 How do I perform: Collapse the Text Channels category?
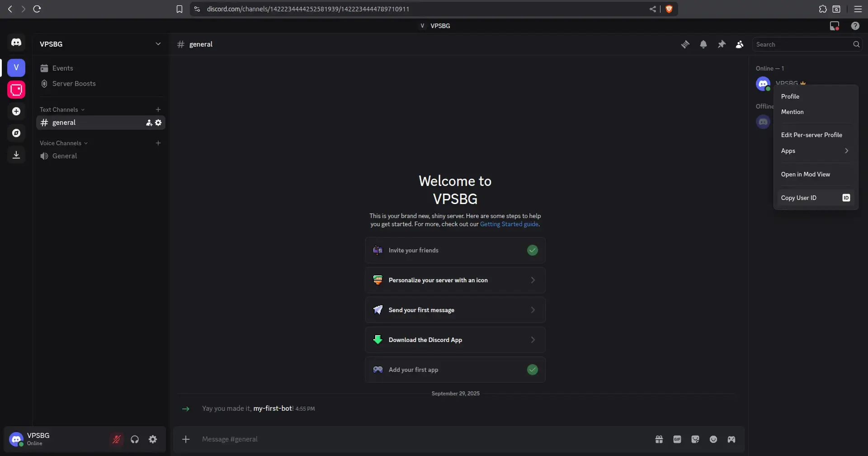tap(62, 109)
